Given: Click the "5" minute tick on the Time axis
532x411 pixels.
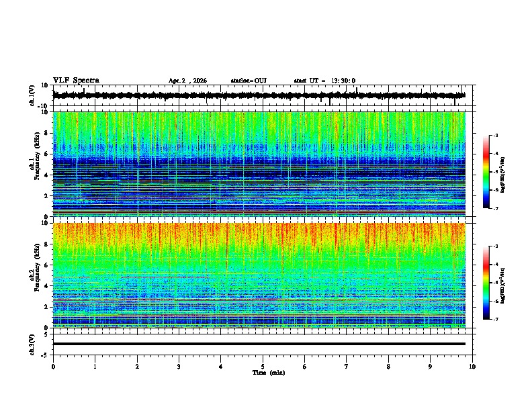Looking at the screenshot, I should point(263,367).
